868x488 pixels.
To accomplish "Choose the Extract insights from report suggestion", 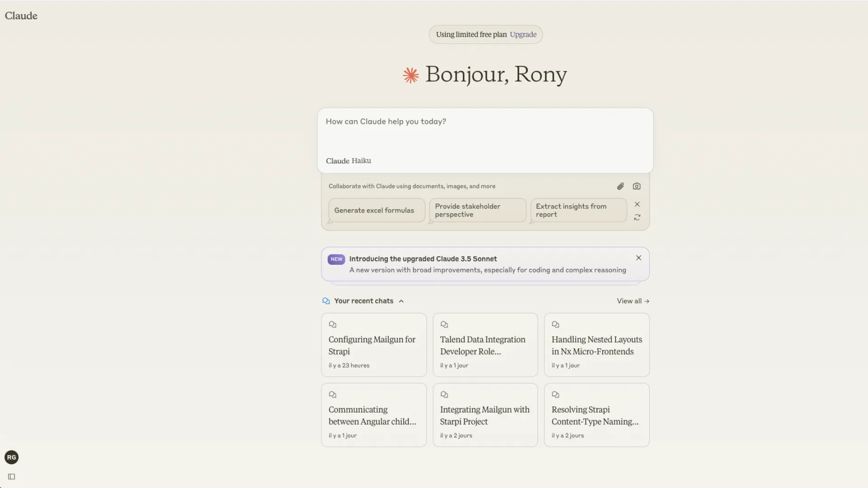I will 578,210.
